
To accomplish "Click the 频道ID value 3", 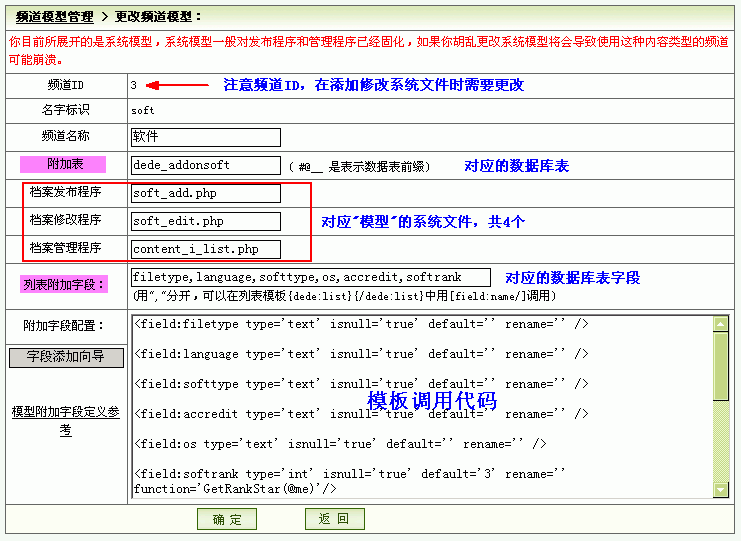I will coord(134,86).
